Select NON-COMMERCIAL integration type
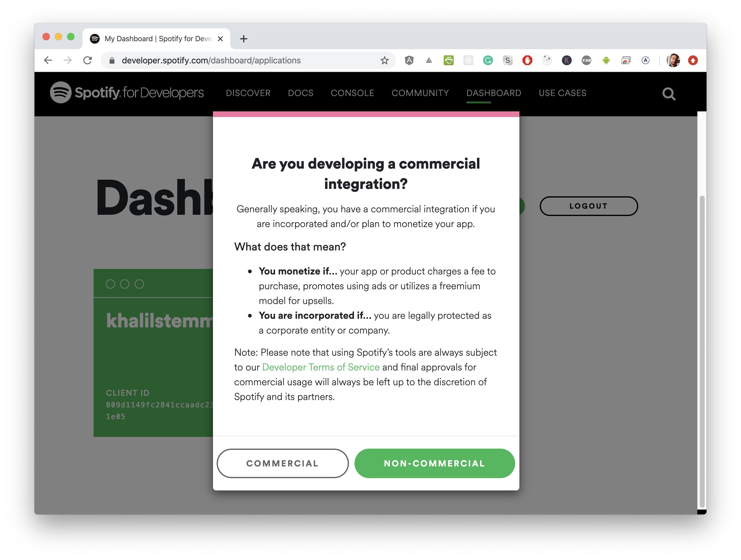Viewport: 741px width, 560px height. click(435, 463)
